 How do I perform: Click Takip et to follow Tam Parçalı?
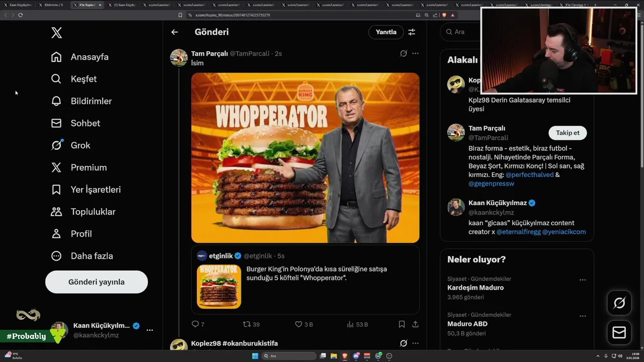coord(568,133)
